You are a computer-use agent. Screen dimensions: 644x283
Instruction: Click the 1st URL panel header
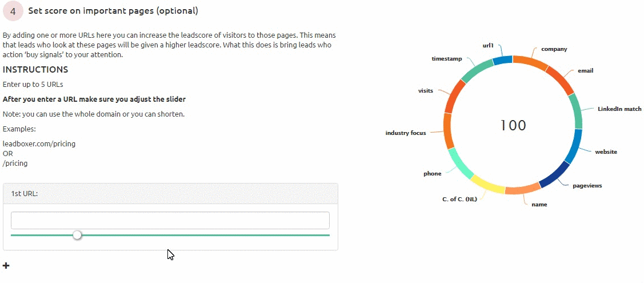click(x=170, y=193)
